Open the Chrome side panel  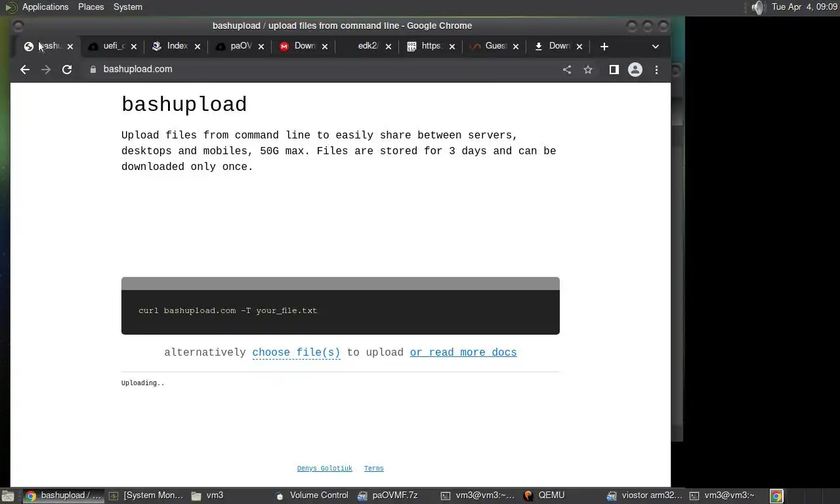tap(614, 70)
